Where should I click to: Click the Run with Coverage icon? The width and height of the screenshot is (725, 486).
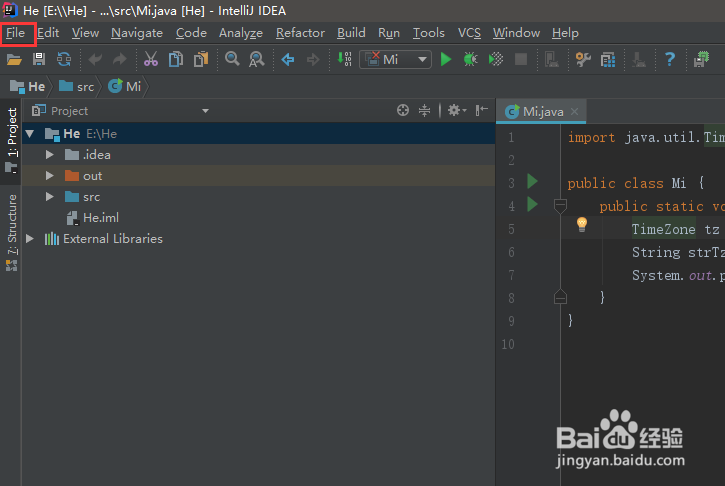pos(496,59)
